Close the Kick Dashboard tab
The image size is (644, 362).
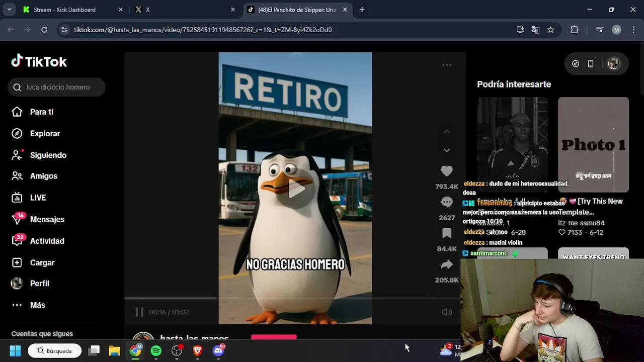(120, 10)
